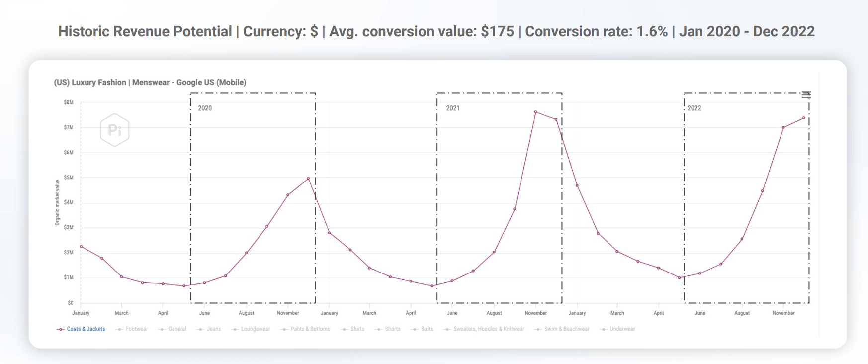
Task: Click the final 2022 data point near $7.4M
Action: [804, 118]
